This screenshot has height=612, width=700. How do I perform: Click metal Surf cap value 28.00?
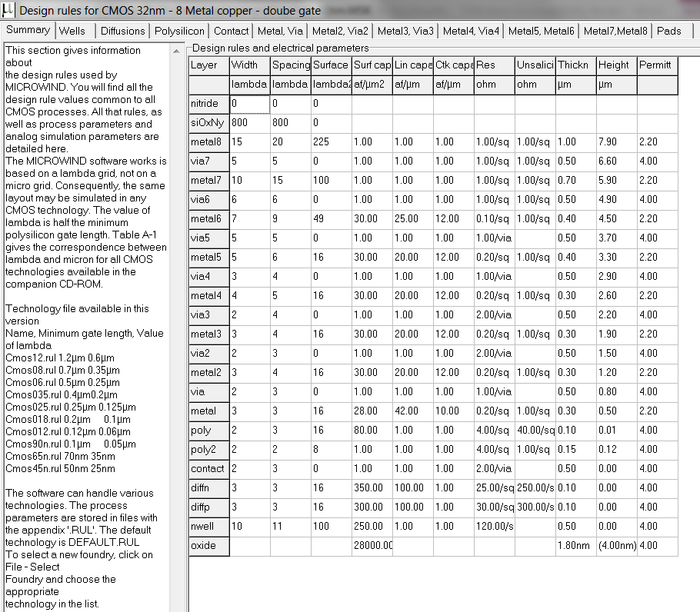click(372, 411)
